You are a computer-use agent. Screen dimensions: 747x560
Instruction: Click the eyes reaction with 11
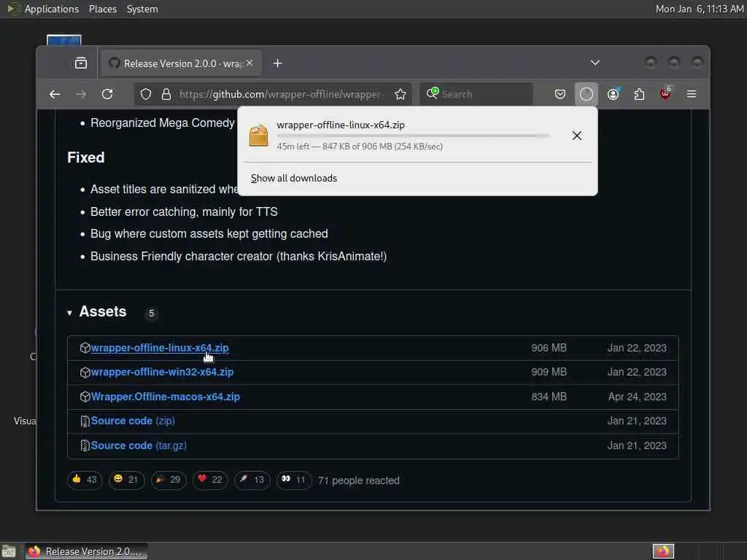coord(293,480)
